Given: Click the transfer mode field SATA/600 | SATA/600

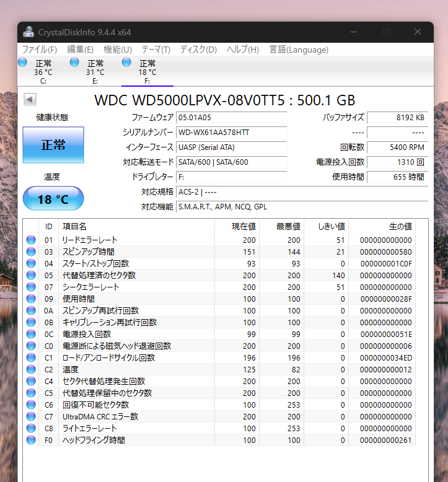Looking at the screenshot, I should pos(231,162).
